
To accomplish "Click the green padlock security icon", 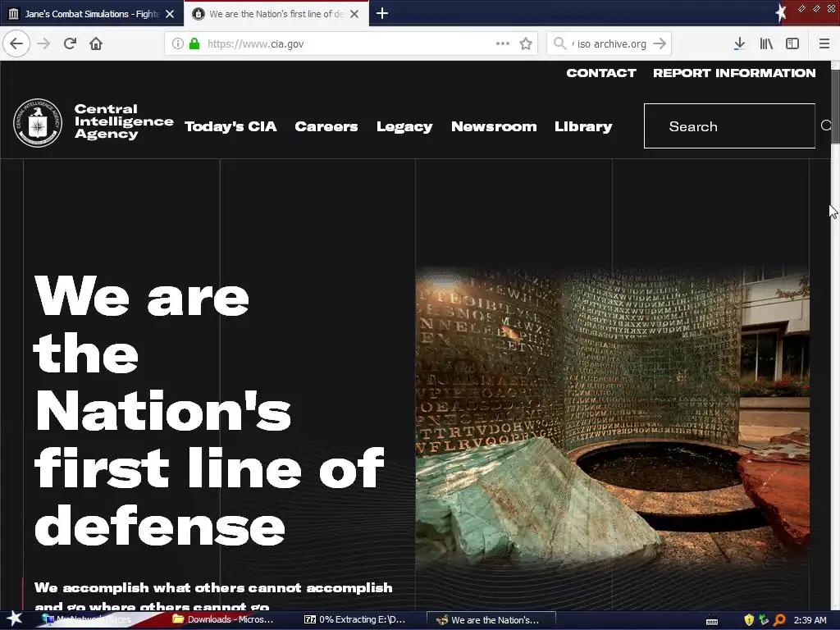I will coord(194,43).
